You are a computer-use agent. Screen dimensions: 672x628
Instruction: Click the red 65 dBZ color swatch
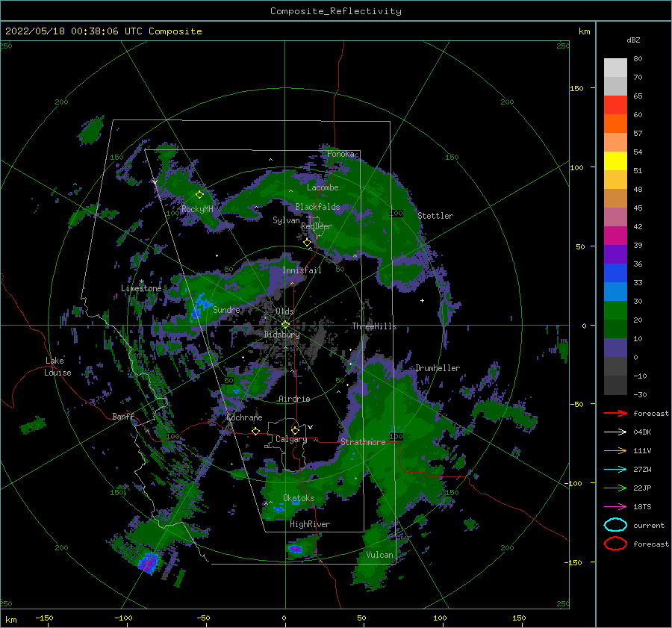[x=615, y=105]
